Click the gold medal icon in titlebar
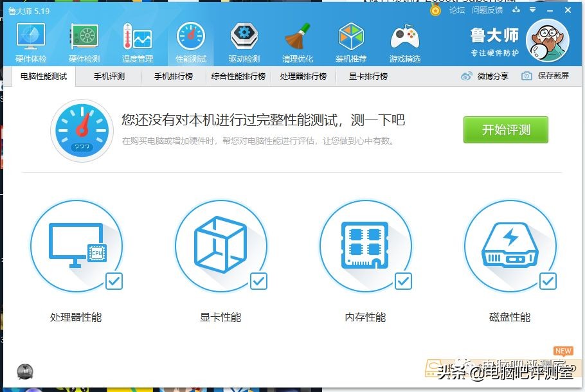 435,10
